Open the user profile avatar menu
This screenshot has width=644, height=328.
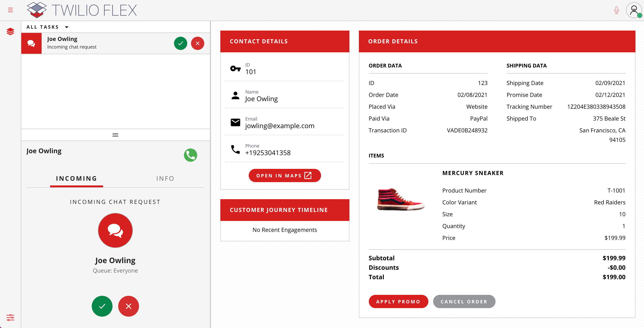634,10
